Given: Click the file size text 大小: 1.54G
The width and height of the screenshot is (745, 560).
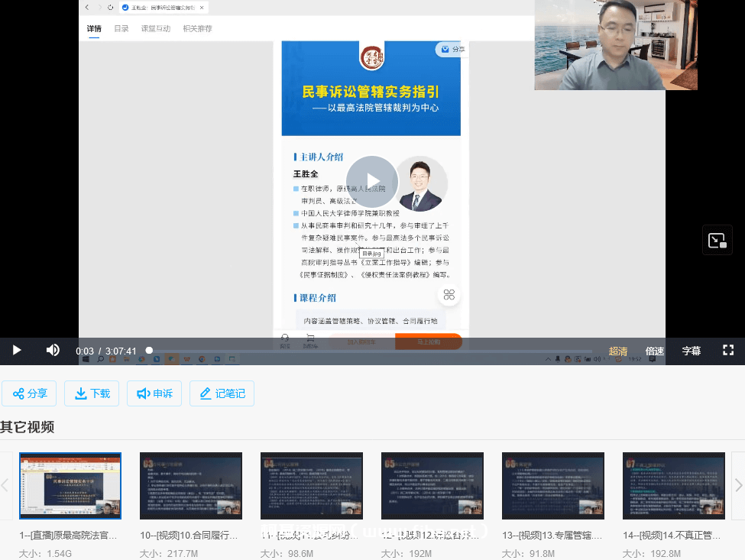Looking at the screenshot, I should point(46,553).
